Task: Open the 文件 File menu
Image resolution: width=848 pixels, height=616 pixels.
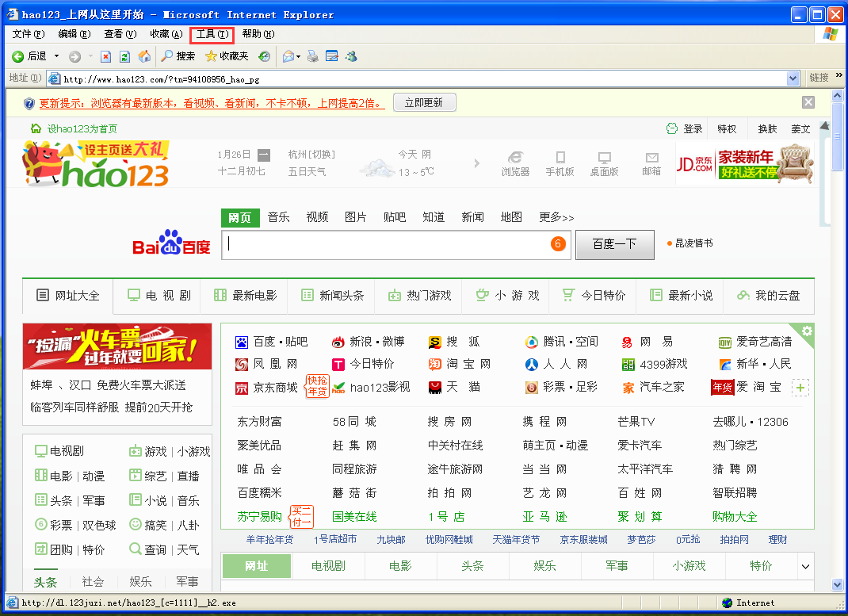Action: coord(29,34)
